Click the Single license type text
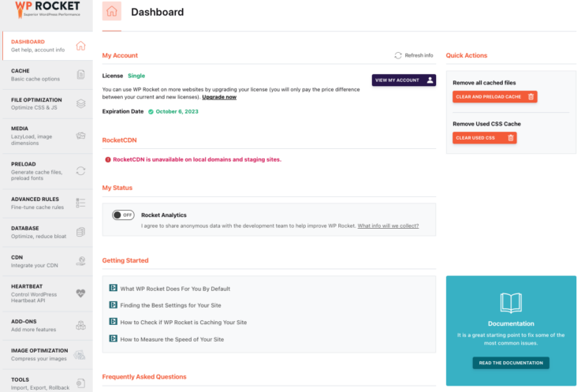Image resolution: width=585 pixels, height=392 pixels. pyautogui.click(x=136, y=76)
